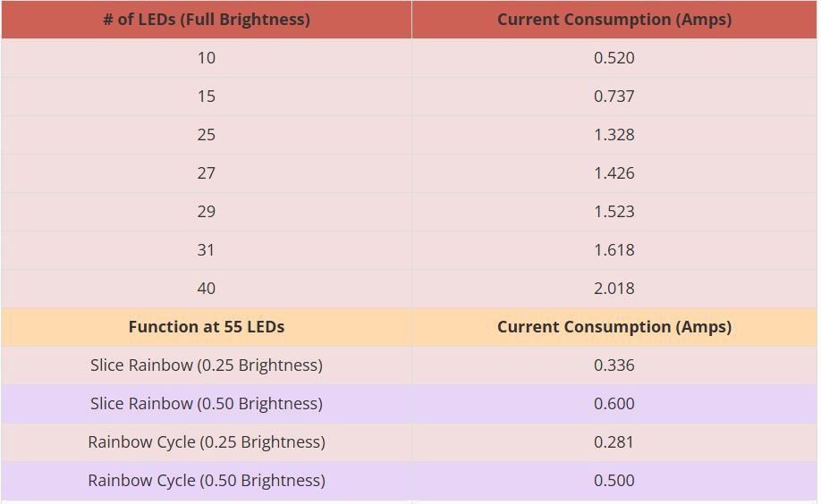Click the 25 LEDs cell
Screen dimensions: 821x504
pos(207,135)
